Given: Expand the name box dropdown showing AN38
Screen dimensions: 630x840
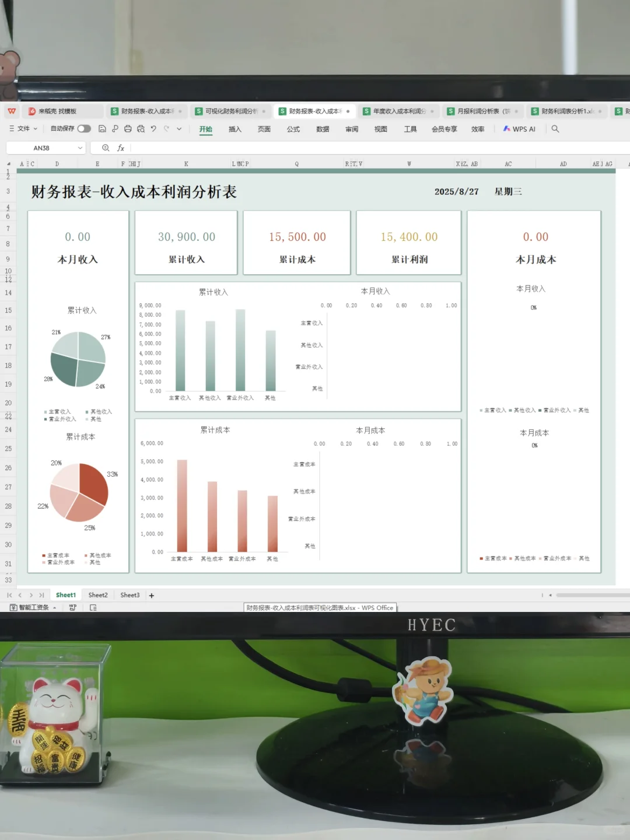Looking at the screenshot, I should click(x=79, y=148).
